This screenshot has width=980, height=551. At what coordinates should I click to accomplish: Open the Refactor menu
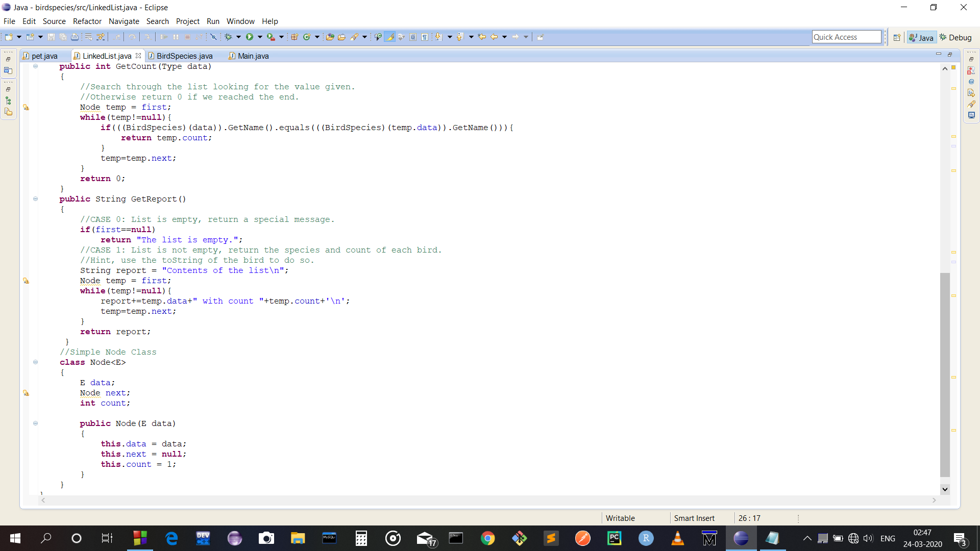point(87,21)
